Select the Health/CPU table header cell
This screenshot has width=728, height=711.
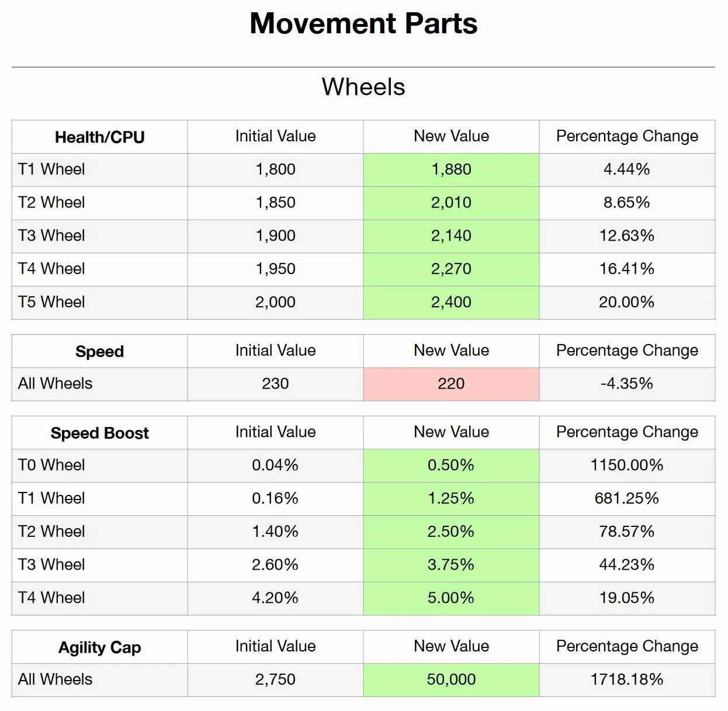[x=99, y=137]
